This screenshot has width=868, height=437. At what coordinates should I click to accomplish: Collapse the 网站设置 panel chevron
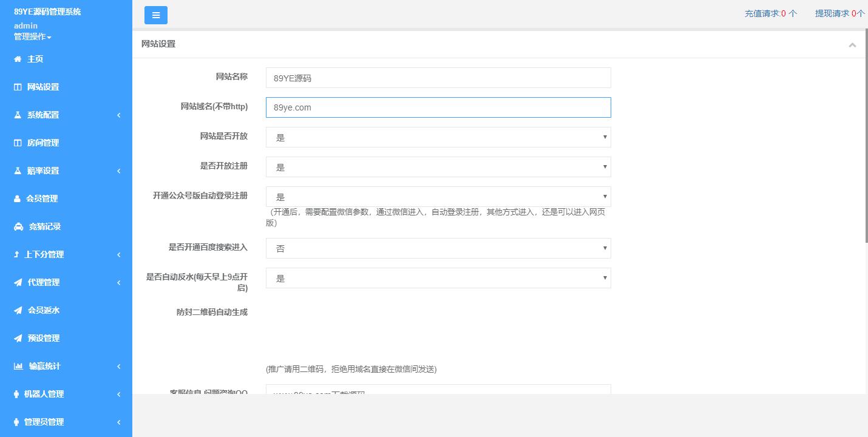coord(852,45)
